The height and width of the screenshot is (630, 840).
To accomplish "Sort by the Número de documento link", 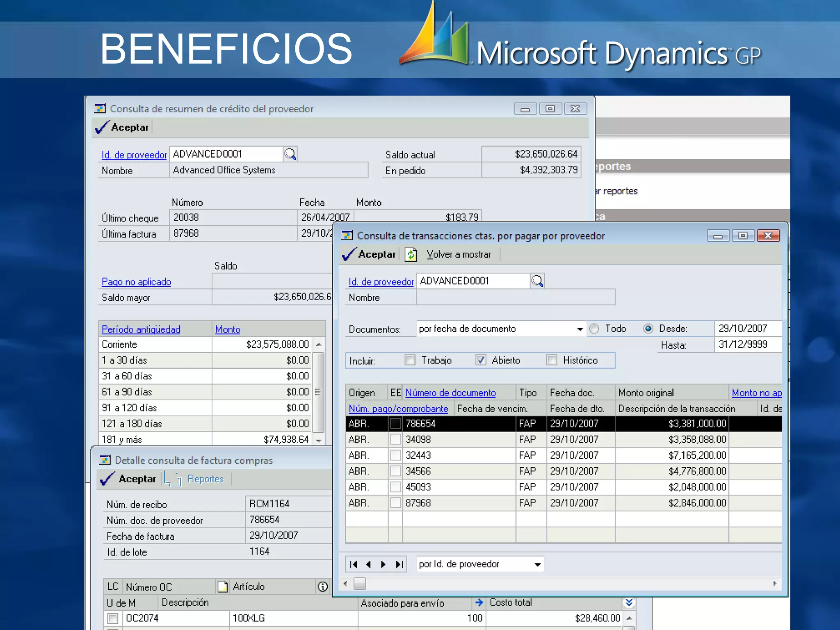I will pos(450,393).
